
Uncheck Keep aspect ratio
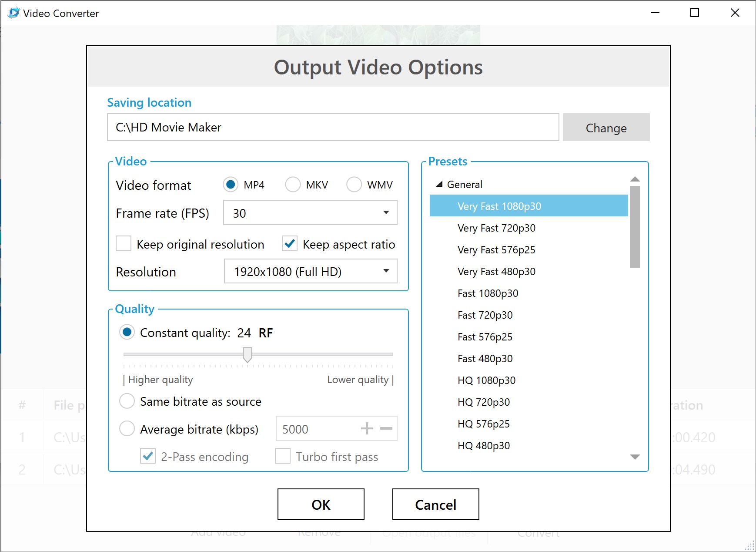(x=290, y=244)
